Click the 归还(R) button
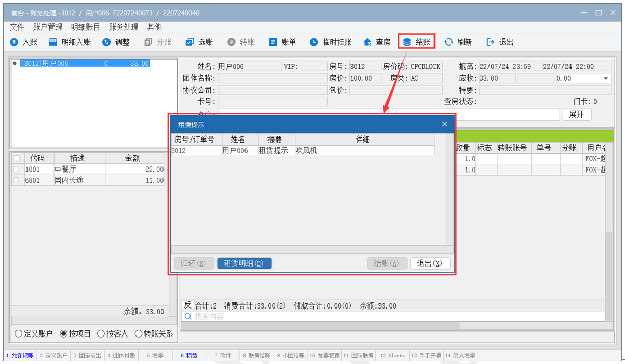625x364 pixels. (x=194, y=263)
